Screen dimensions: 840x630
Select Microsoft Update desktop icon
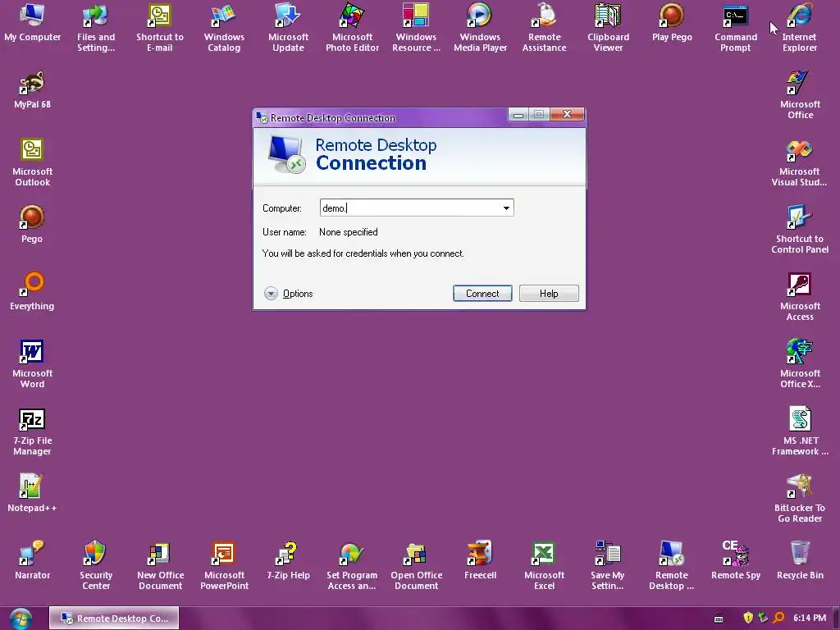[288, 28]
